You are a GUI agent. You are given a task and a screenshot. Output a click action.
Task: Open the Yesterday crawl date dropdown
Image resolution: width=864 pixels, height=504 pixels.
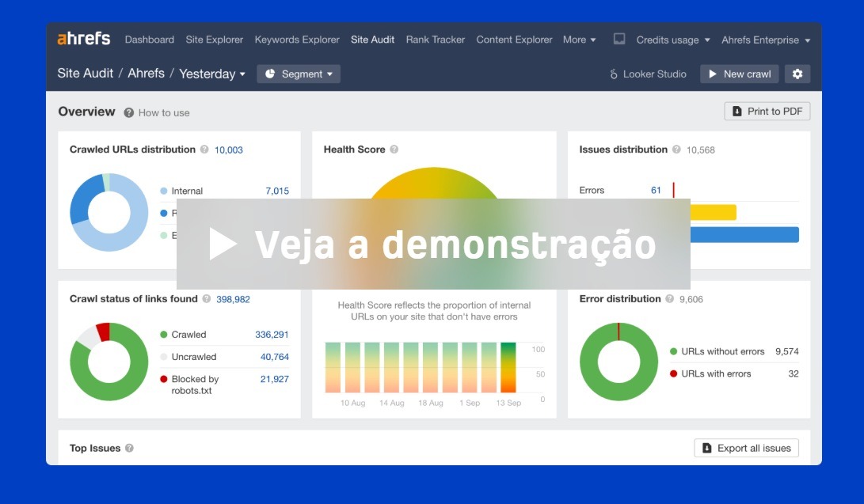pos(212,74)
